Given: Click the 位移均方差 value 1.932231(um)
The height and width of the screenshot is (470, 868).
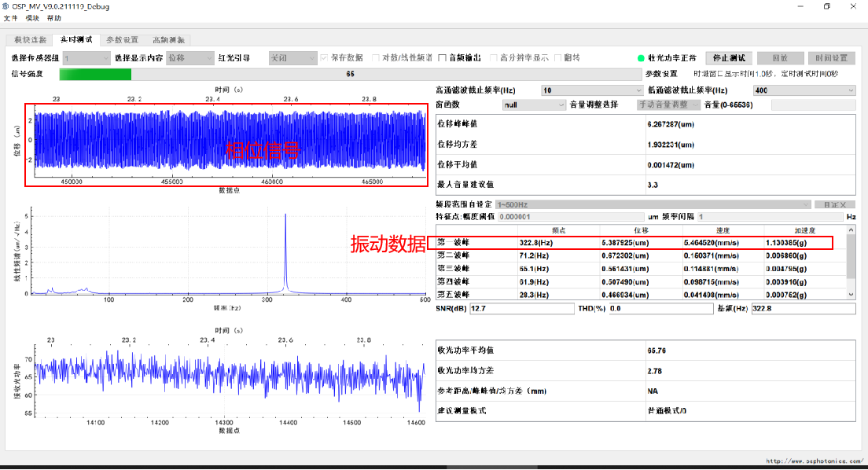Looking at the screenshot, I should click(671, 145).
